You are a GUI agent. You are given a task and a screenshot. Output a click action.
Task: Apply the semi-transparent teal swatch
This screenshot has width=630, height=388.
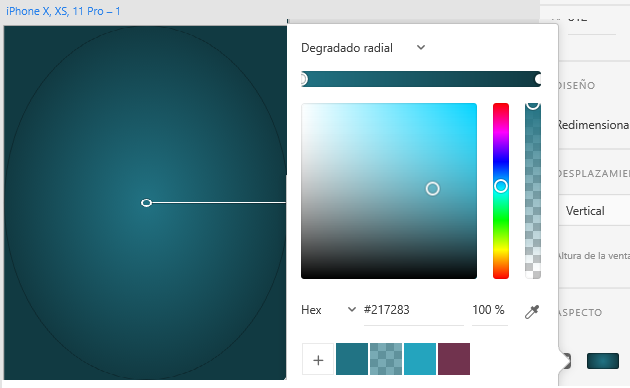coord(386,359)
